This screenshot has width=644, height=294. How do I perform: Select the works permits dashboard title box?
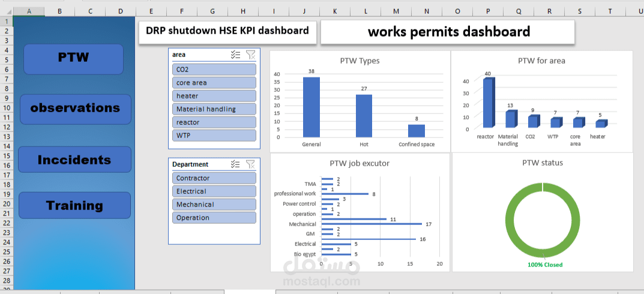pyautogui.click(x=447, y=32)
